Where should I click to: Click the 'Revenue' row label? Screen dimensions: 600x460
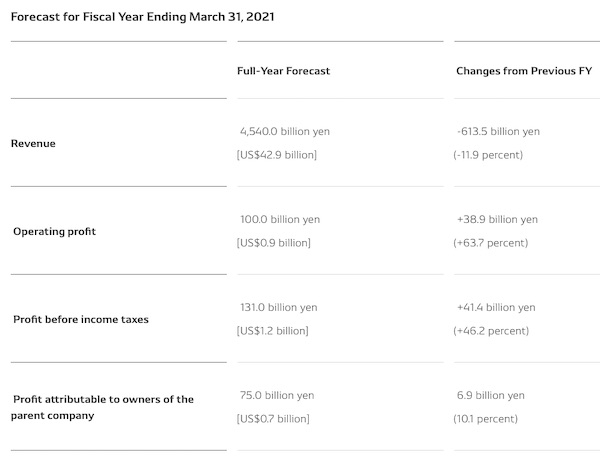click(33, 143)
